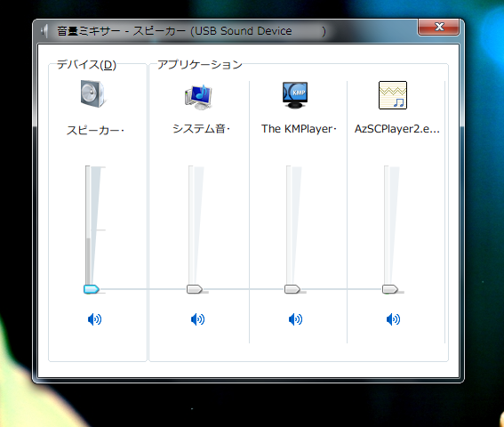
Task: Click the システム音 slider thumb
Action: [195, 289]
